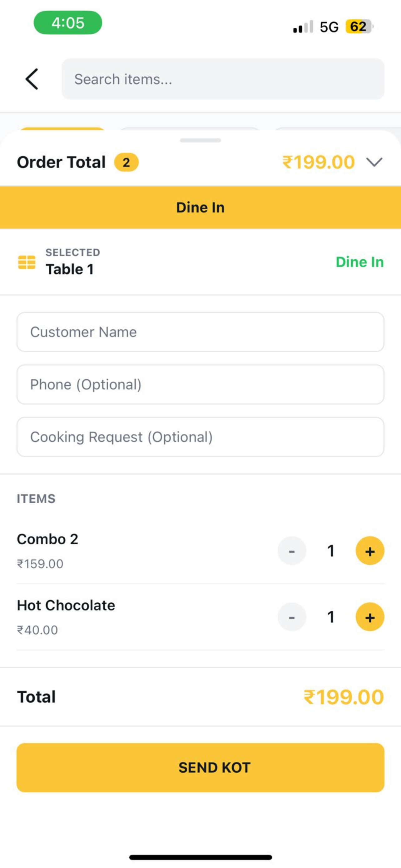Tap the item count badge showing 2
This screenshot has width=401, height=868.
[126, 162]
